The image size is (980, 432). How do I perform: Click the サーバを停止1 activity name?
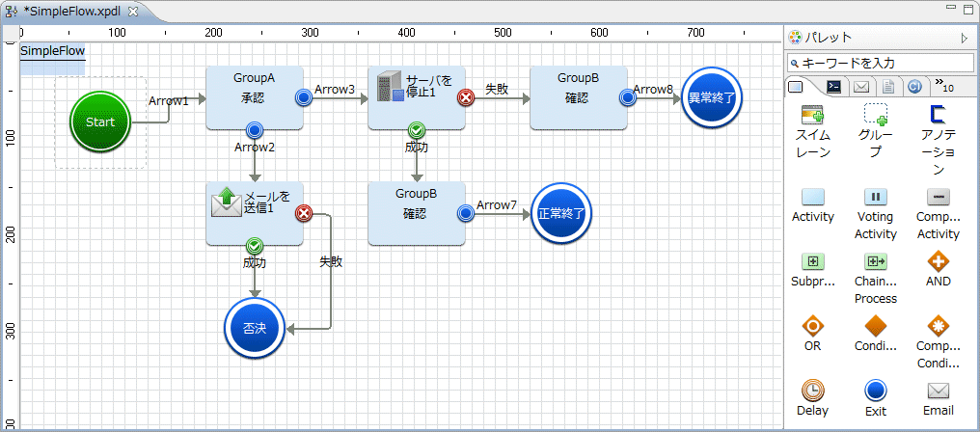pyautogui.click(x=429, y=86)
